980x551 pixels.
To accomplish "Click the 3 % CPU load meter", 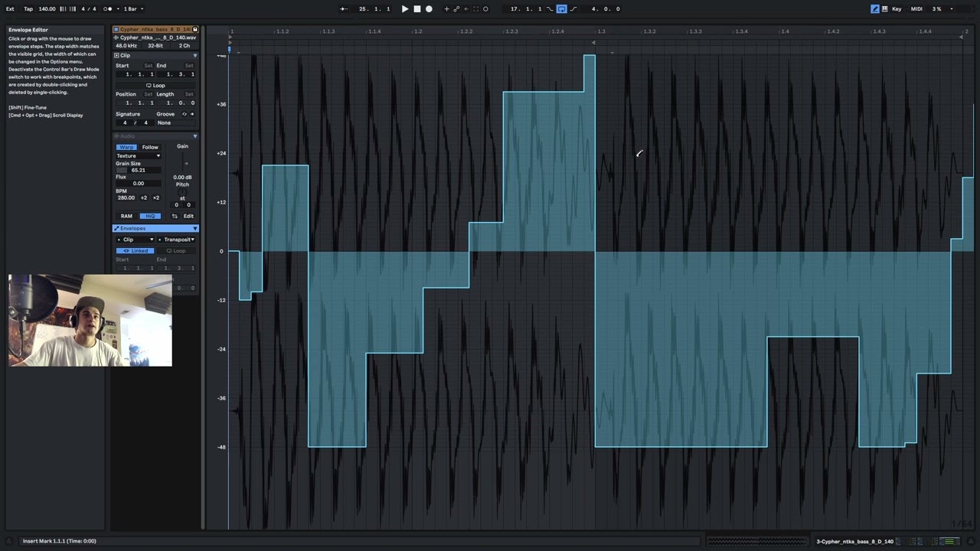I will [x=936, y=9].
